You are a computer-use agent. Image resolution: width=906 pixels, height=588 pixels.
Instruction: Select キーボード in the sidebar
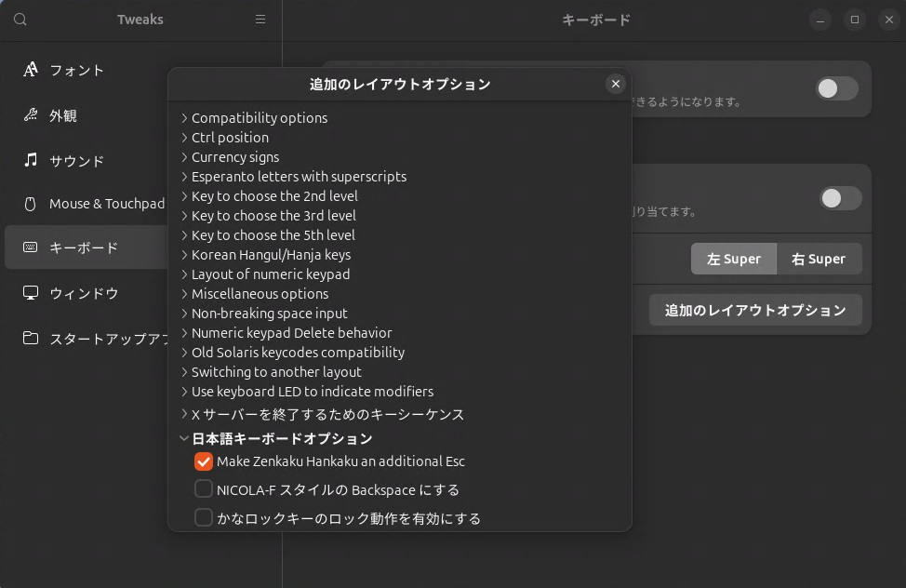[84, 248]
